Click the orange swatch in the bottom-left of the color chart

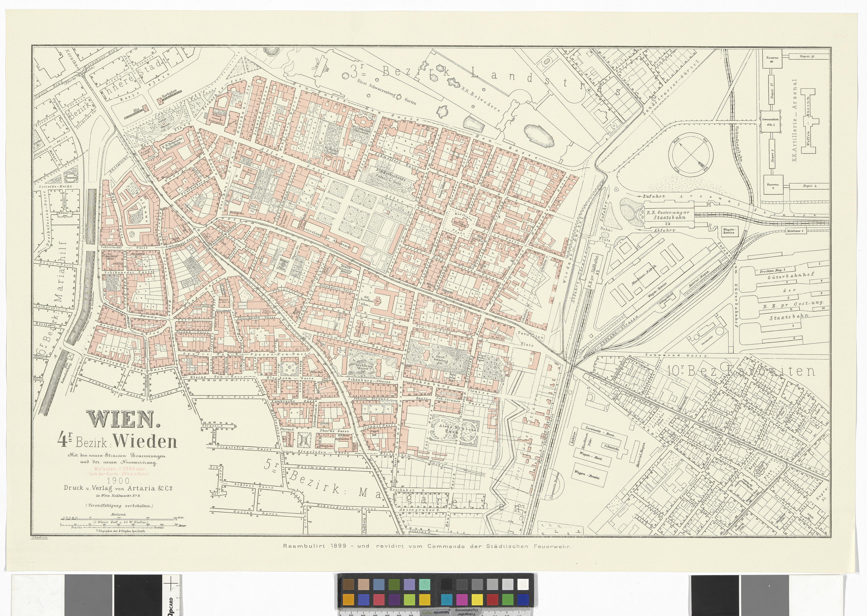pyautogui.click(x=348, y=600)
